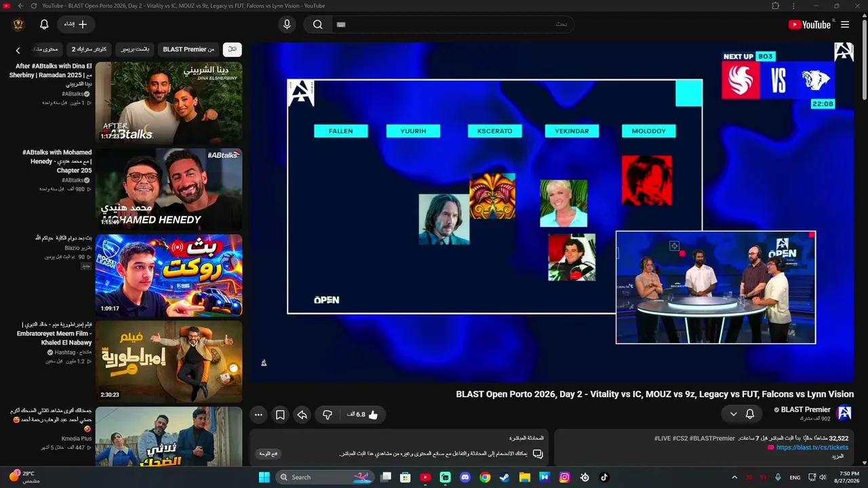Select the 'الكل' filter chip

(x=233, y=49)
